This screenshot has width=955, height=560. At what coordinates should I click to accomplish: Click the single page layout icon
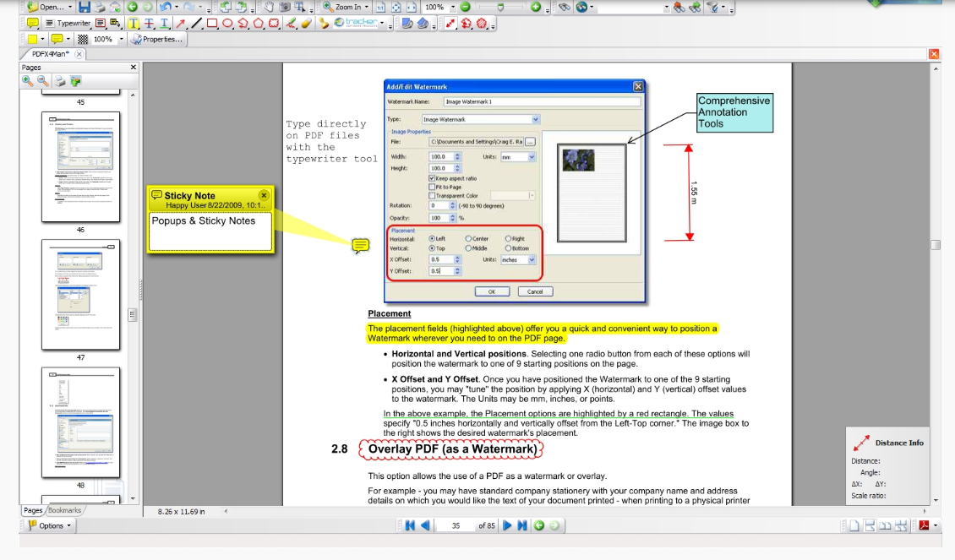[x=854, y=525]
